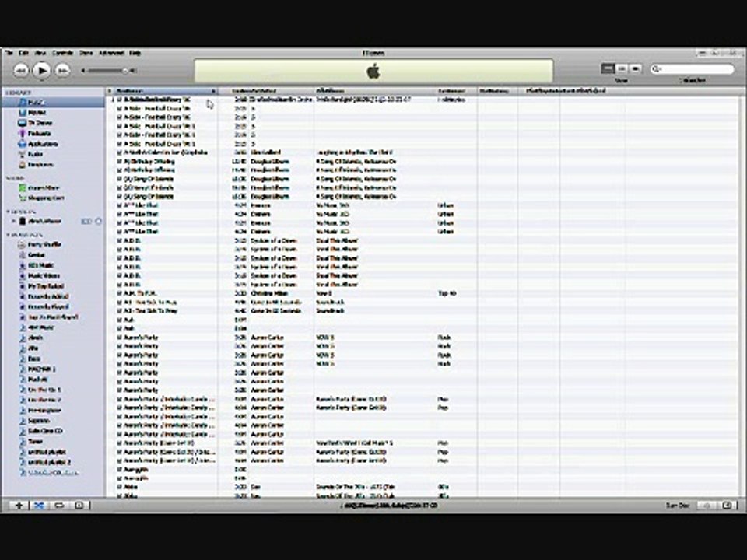Click the song list vertical scrollbar
Screen dimensions: 747x560
pyautogui.click(x=742, y=296)
